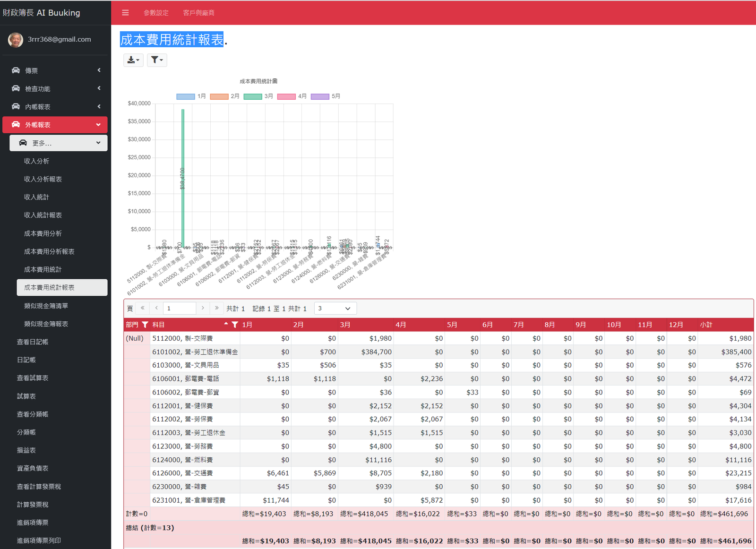This screenshot has width=756, height=549.
Task: Open 成本費用統計 menu item
Action: 43,269
